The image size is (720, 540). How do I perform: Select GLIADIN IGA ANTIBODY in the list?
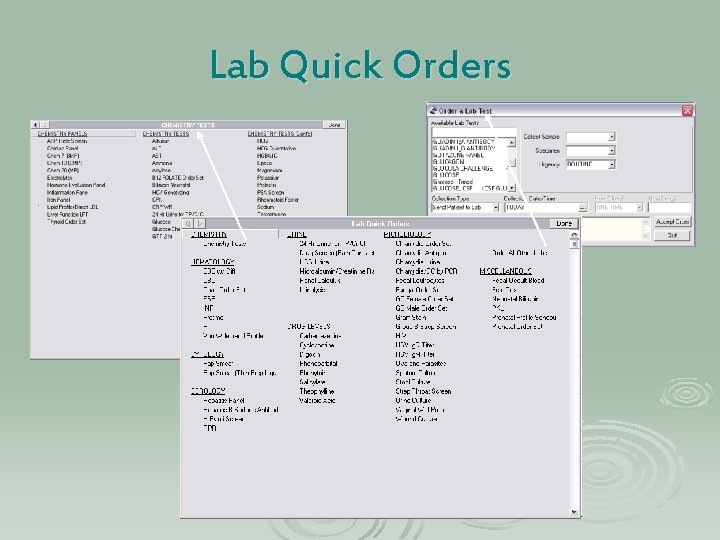[464, 141]
